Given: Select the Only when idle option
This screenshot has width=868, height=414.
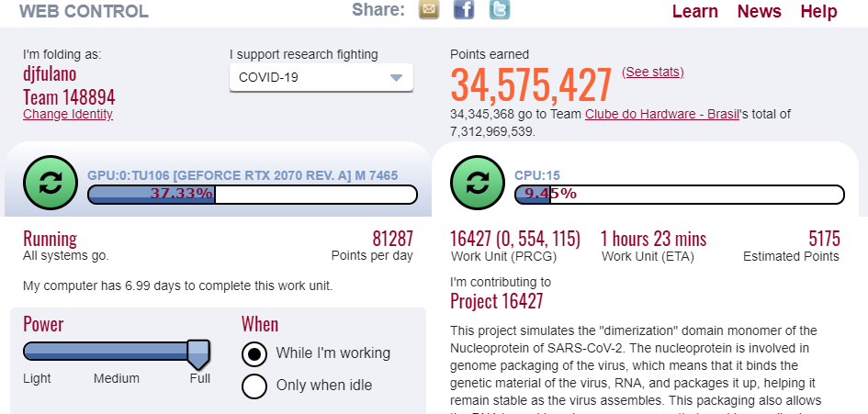Looking at the screenshot, I should (x=254, y=386).
